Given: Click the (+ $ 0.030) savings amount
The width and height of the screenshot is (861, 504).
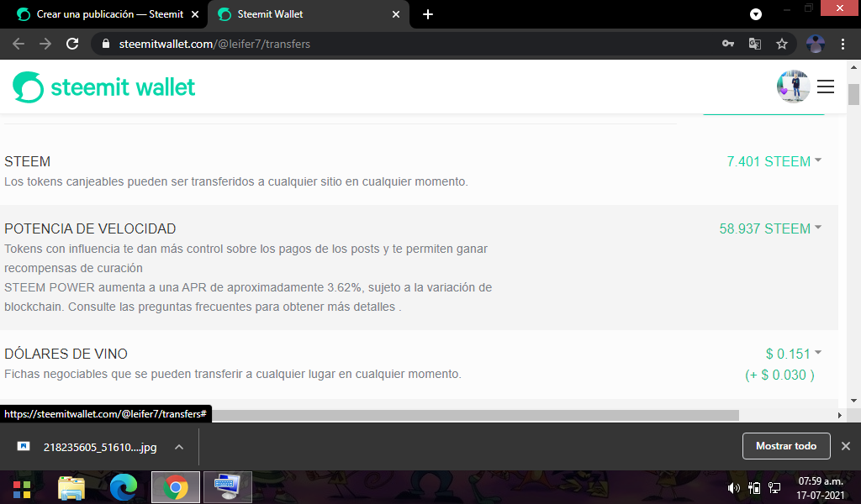Looking at the screenshot, I should click(x=779, y=375).
